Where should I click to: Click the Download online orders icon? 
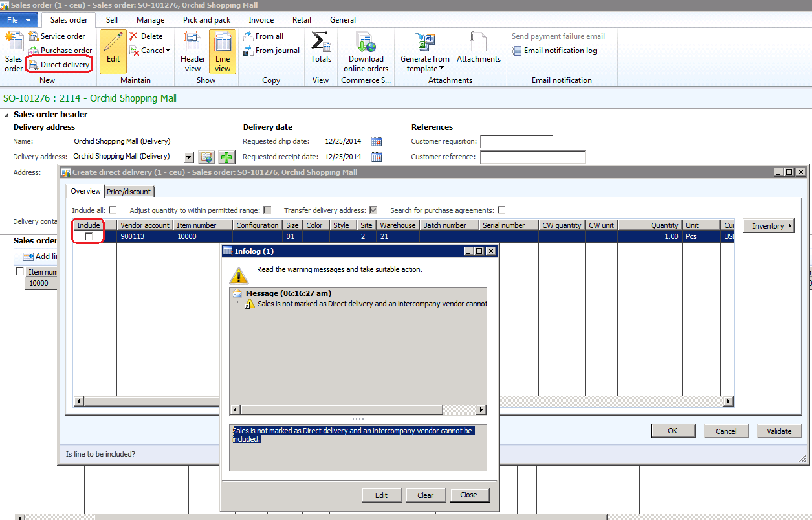(366, 42)
